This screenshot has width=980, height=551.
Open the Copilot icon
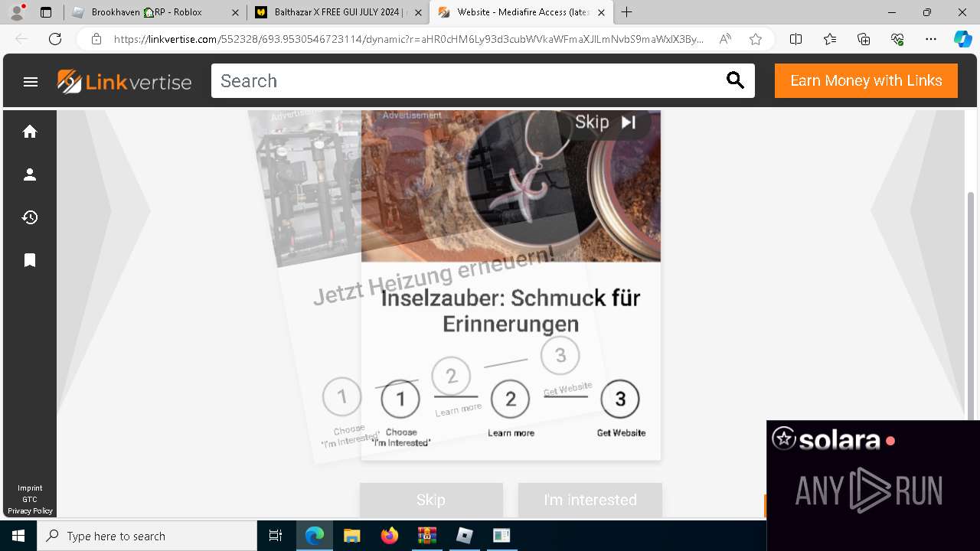tap(962, 39)
